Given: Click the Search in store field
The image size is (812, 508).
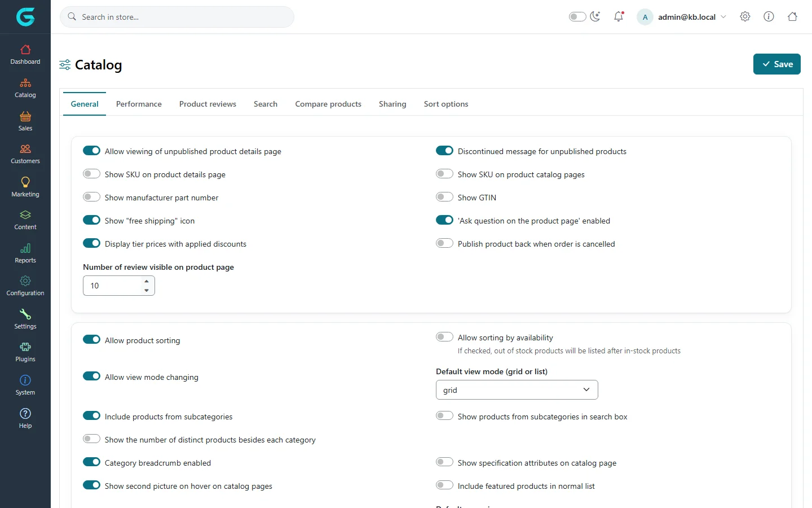Looking at the screenshot, I should point(177,17).
